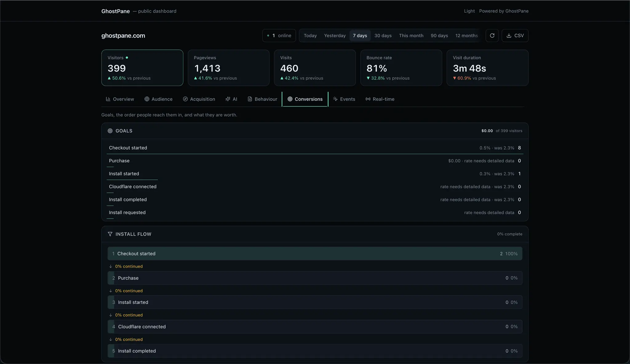Select the Visit duration metric card
630x364 pixels.
tap(488, 68)
